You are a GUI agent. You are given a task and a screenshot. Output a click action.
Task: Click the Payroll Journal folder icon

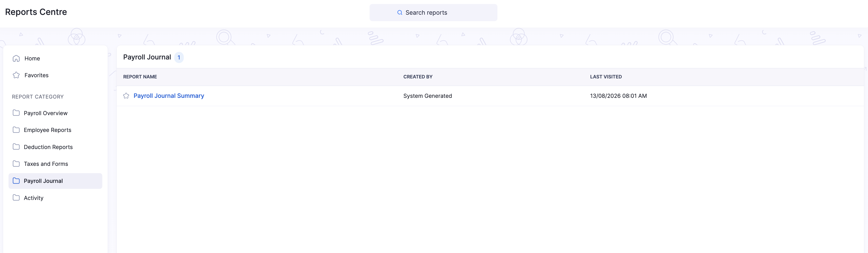click(16, 181)
